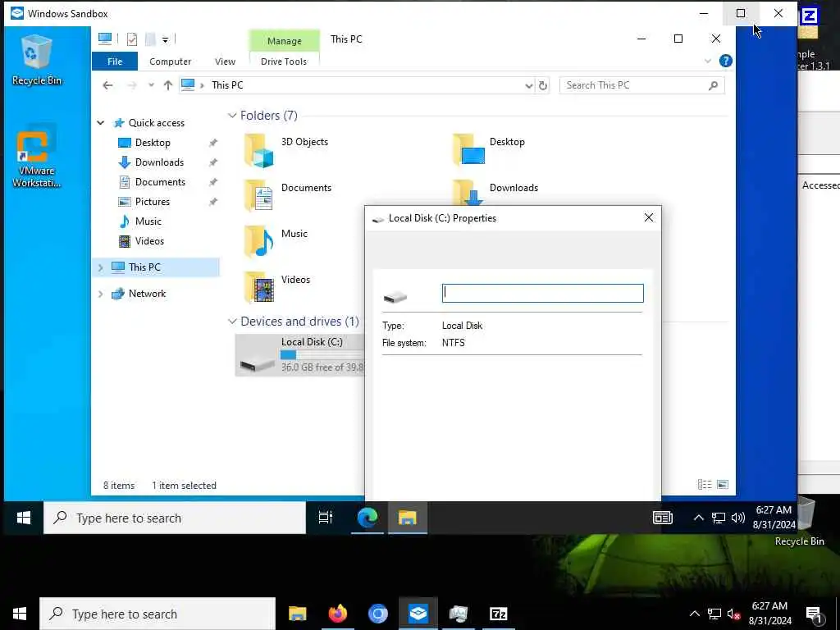Click the File tab in Explorer ribbon
The image size is (840, 630).
[115, 62]
